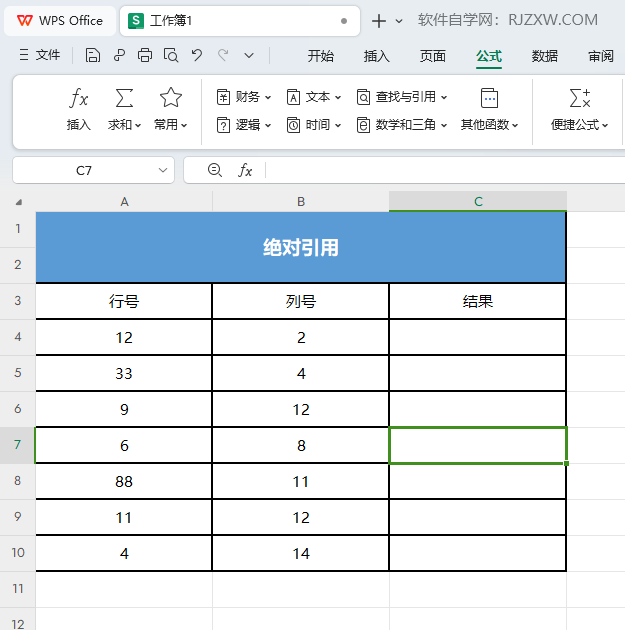Viewport: 625px width, 630px height.
Task: Click the 绝对引用 title cell
Action: coord(301,248)
